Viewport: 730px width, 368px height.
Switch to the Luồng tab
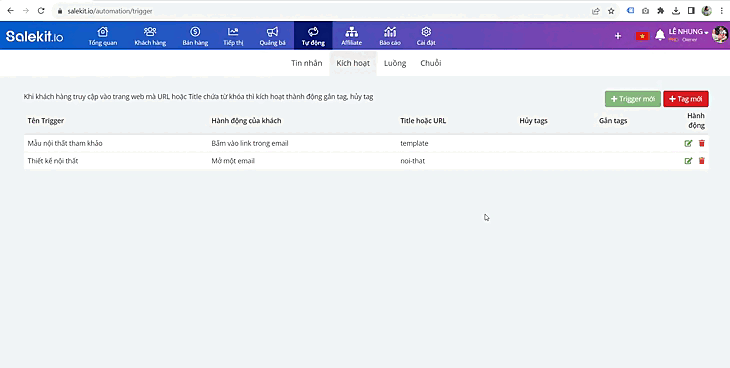pyautogui.click(x=395, y=63)
